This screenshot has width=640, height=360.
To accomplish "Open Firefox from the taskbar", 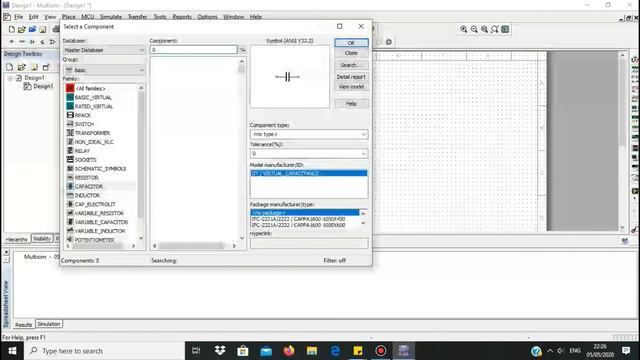I will click(x=289, y=351).
